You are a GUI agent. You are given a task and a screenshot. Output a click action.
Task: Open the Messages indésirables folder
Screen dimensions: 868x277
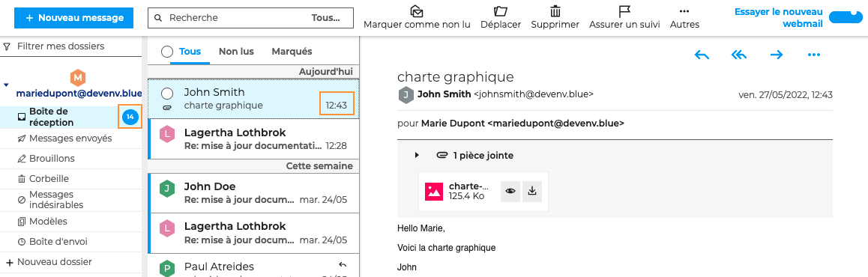71,200
